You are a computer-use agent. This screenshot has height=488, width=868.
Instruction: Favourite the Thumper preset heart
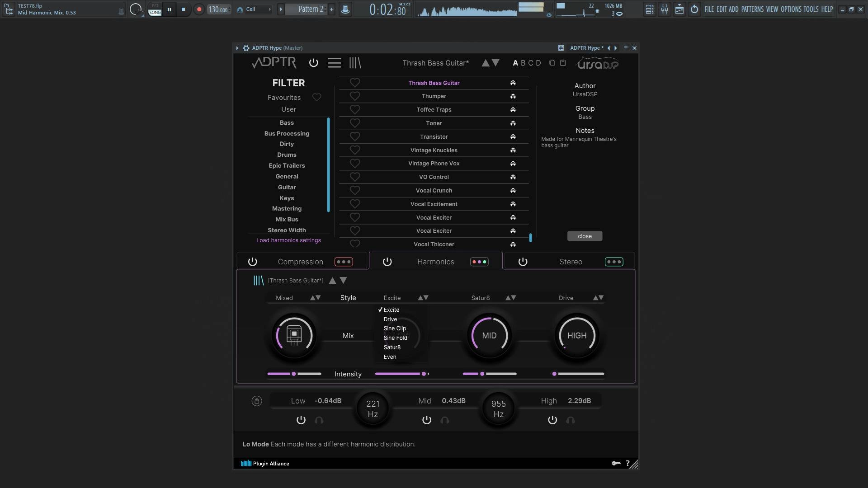(355, 96)
